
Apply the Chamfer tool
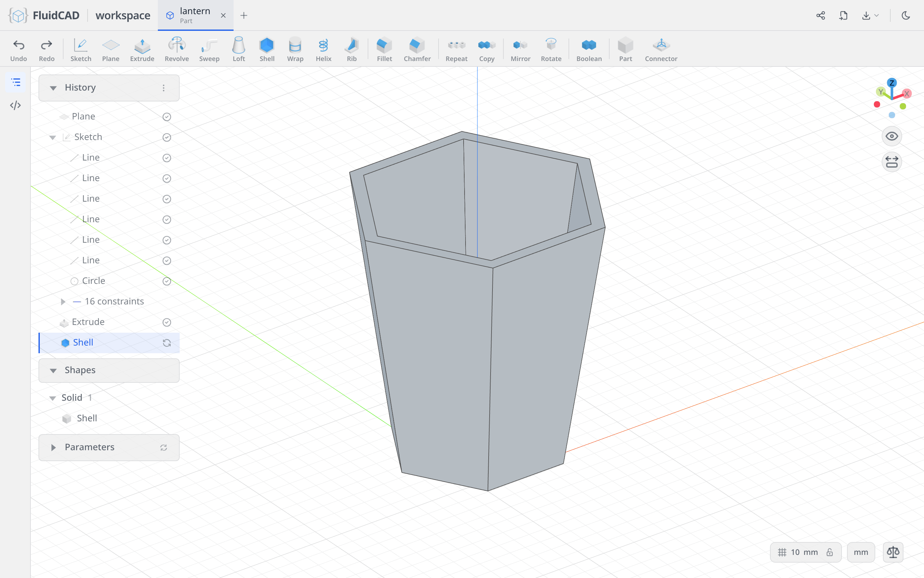pos(417,49)
